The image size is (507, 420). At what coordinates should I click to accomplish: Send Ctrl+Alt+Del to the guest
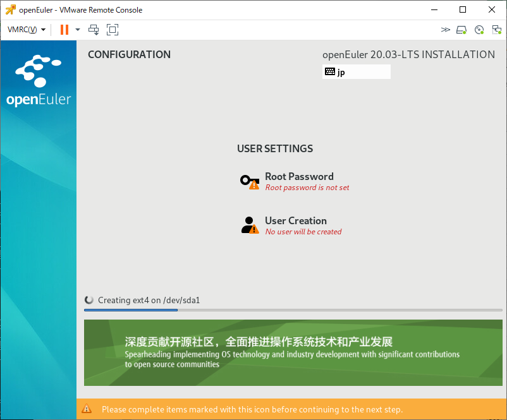(94, 30)
